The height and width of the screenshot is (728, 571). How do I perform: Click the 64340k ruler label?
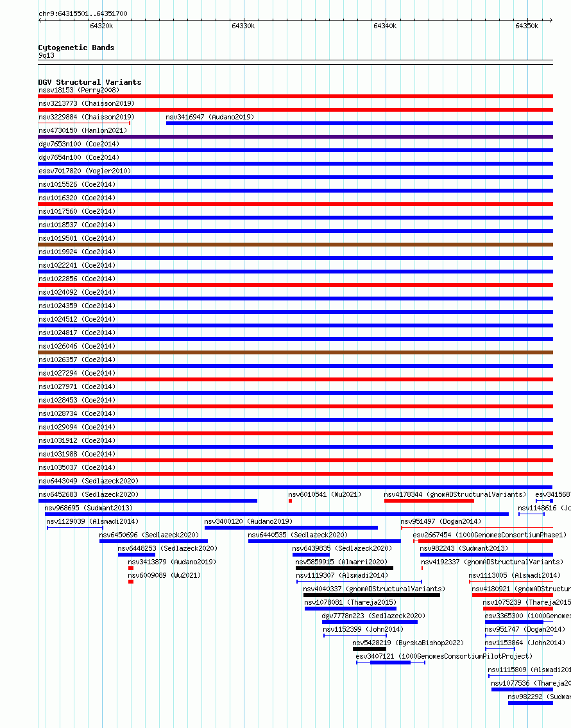(385, 26)
